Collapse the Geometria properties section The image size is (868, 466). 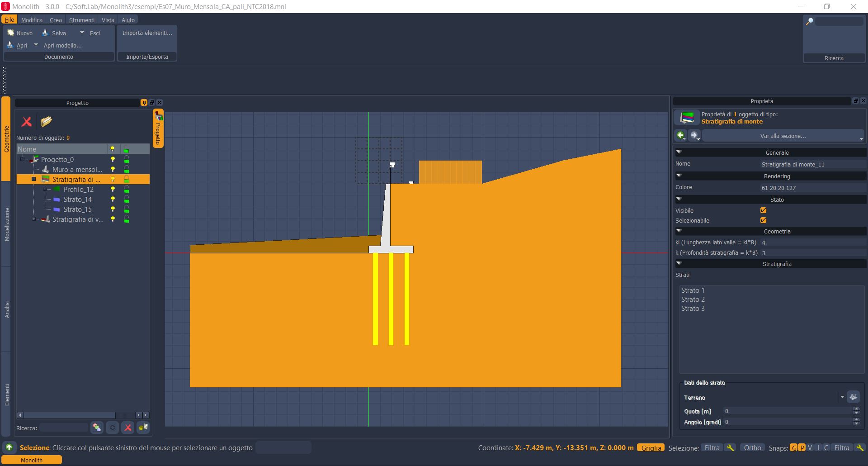pyautogui.click(x=679, y=231)
